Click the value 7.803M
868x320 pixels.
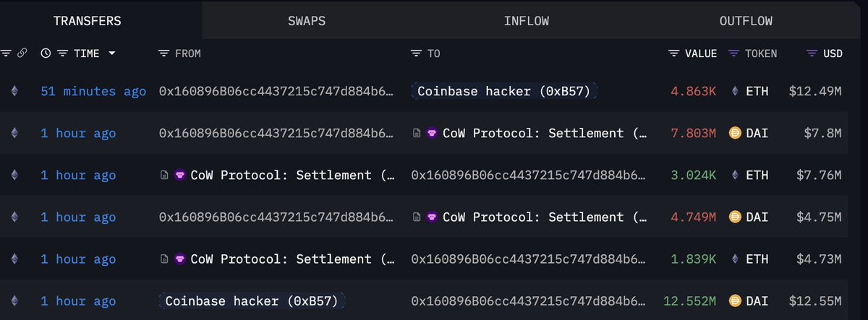click(x=692, y=133)
